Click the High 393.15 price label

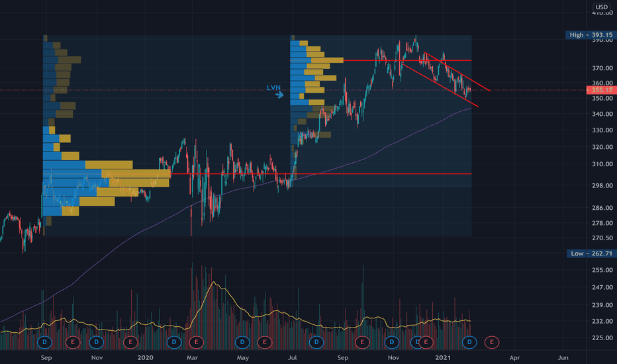click(591, 35)
